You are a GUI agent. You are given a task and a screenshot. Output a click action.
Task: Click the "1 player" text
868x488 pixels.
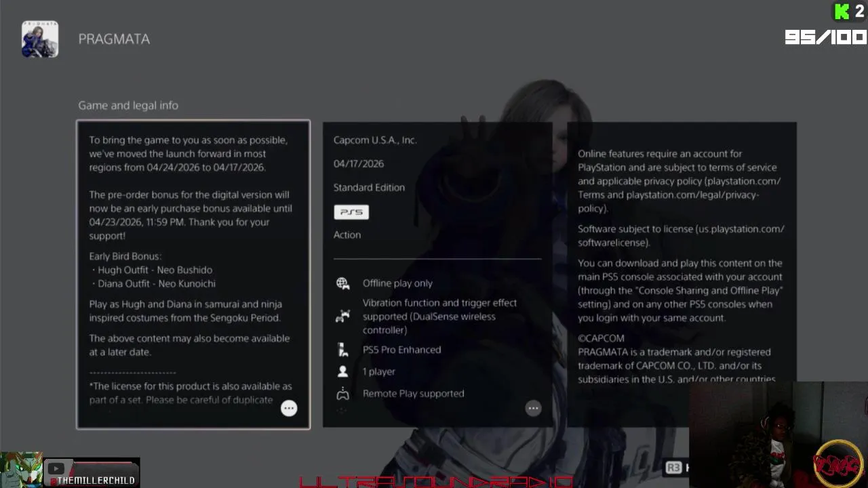tap(379, 371)
